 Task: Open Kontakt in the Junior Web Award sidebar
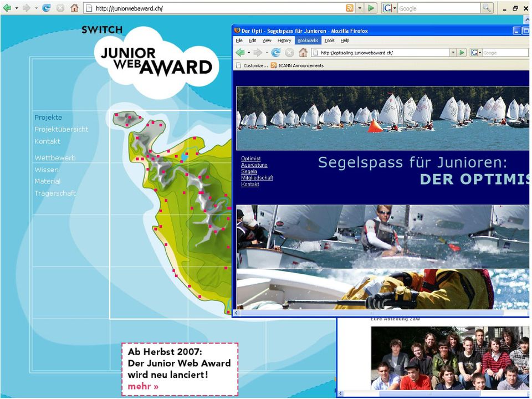pyautogui.click(x=47, y=141)
